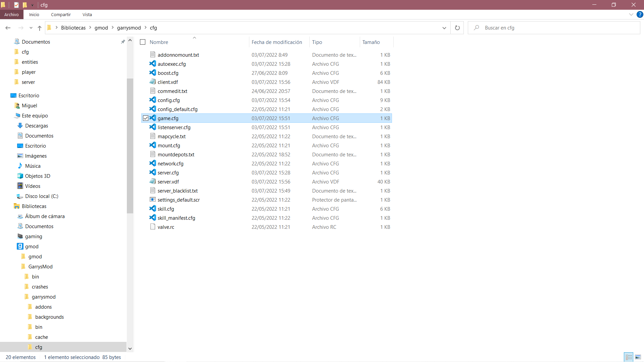644x362 pixels.
Task: Select the player quick access folder
Action: click(x=29, y=72)
